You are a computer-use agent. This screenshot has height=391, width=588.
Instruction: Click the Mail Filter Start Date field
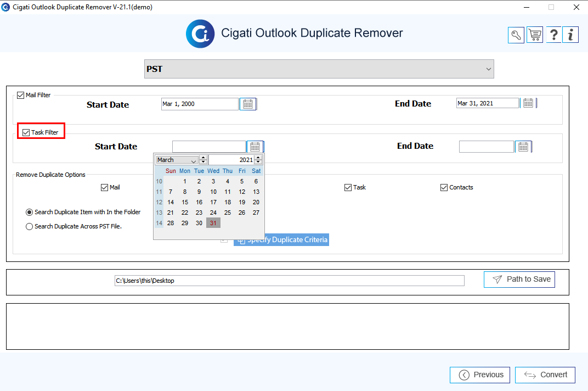pos(200,104)
